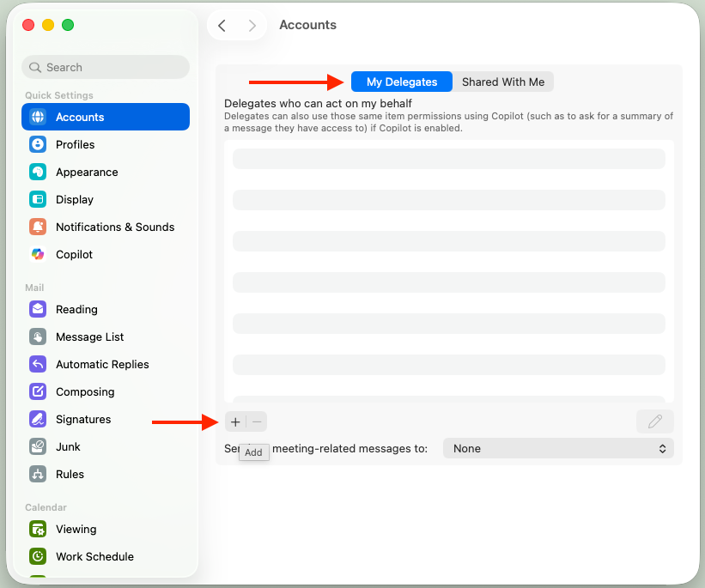Go to the Display label in the sidebar
705x588 pixels.
click(75, 199)
